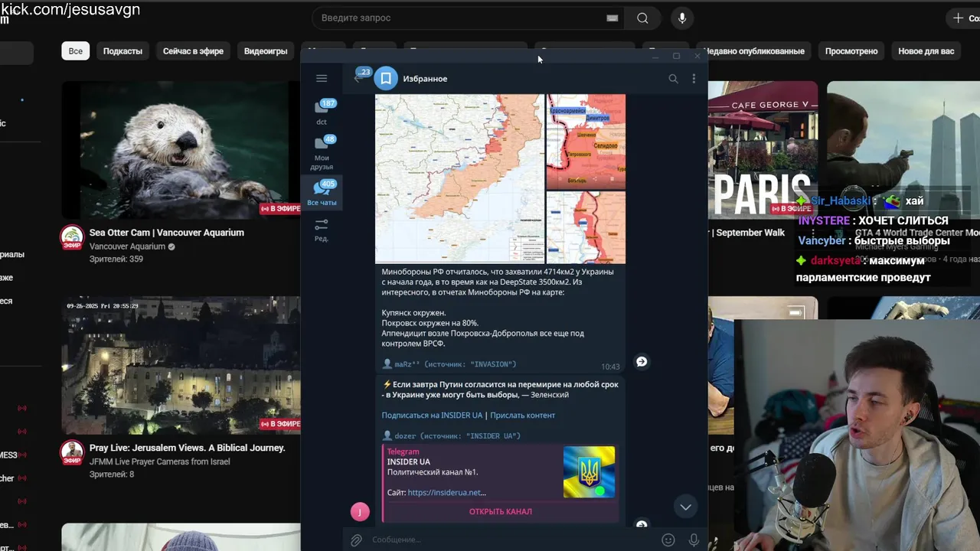The width and height of the screenshot is (980, 551).
Task: Jump to bottom of Telegram chat
Action: (x=685, y=507)
